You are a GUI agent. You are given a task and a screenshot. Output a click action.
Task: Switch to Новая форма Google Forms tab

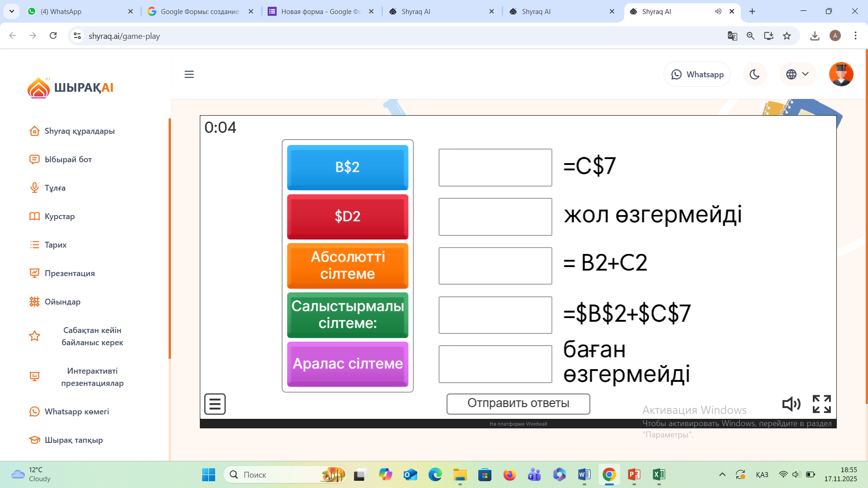tap(321, 12)
